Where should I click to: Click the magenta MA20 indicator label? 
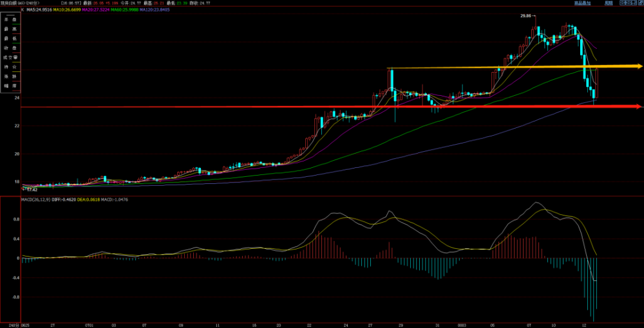(x=96, y=10)
